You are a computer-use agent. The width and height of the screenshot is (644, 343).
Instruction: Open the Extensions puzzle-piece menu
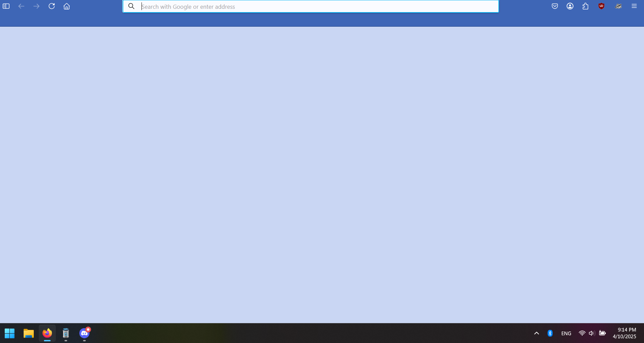tap(586, 6)
